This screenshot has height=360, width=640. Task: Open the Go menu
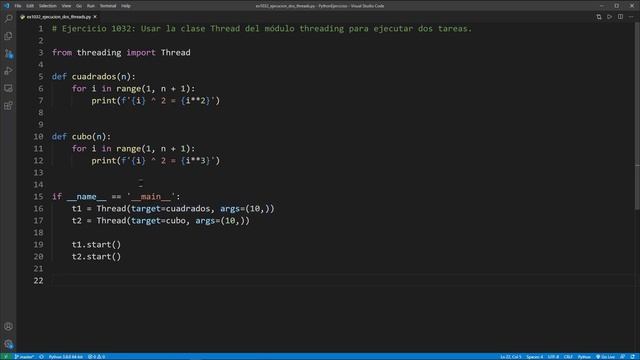coord(79,6)
